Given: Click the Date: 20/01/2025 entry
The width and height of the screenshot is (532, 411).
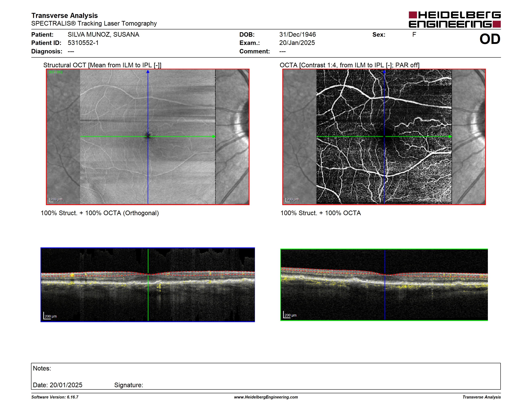Looking at the screenshot, I should click(57, 385).
